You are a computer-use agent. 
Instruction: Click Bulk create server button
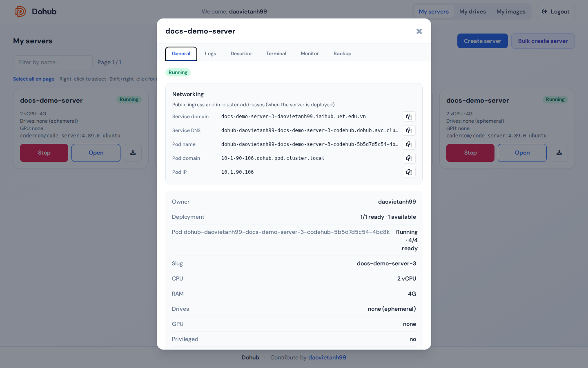point(543,41)
